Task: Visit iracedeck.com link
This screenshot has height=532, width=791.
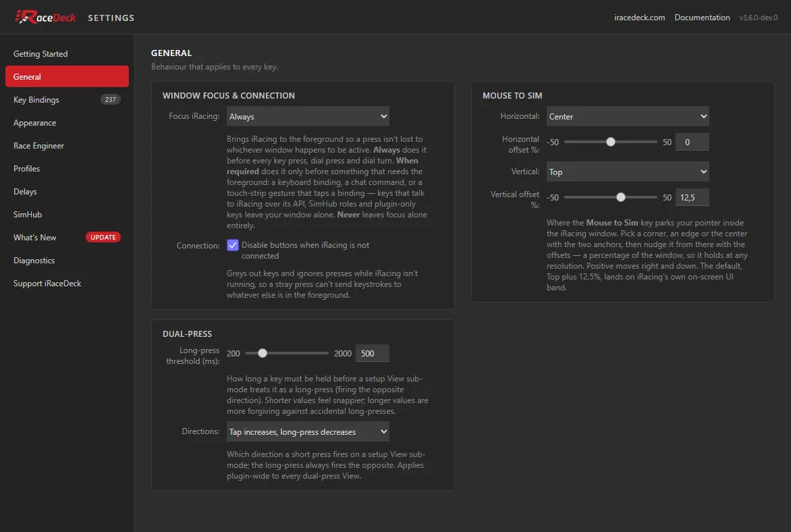Action: coord(639,17)
